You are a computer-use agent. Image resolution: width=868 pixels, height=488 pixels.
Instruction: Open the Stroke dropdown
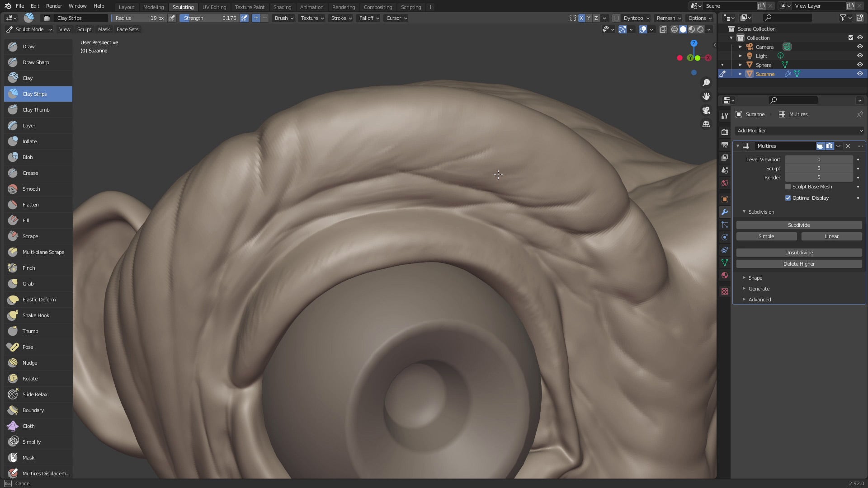[x=341, y=18]
